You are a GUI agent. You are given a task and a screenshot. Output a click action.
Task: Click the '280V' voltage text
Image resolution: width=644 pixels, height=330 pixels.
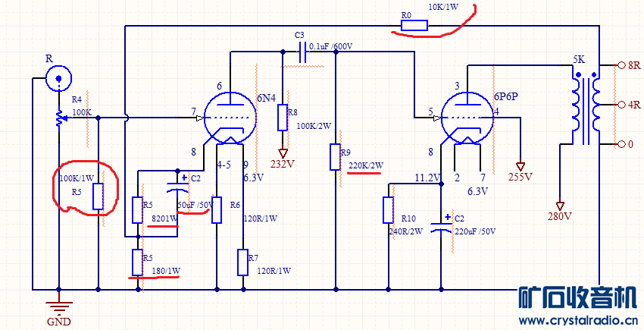point(559,216)
